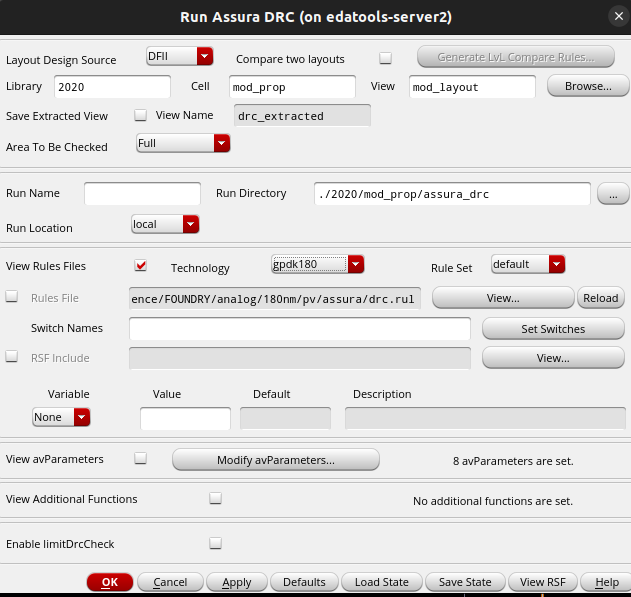Image resolution: width=631 pixels, height=597 pixels.
Task: Click the Library field showing 2020
Action: click(112, 87)
